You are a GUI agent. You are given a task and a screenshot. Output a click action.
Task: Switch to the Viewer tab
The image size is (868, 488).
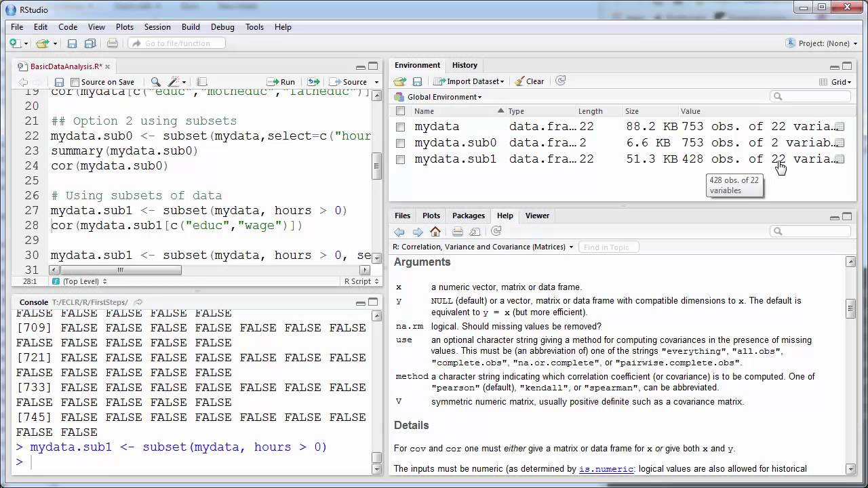tap(537, 216)
